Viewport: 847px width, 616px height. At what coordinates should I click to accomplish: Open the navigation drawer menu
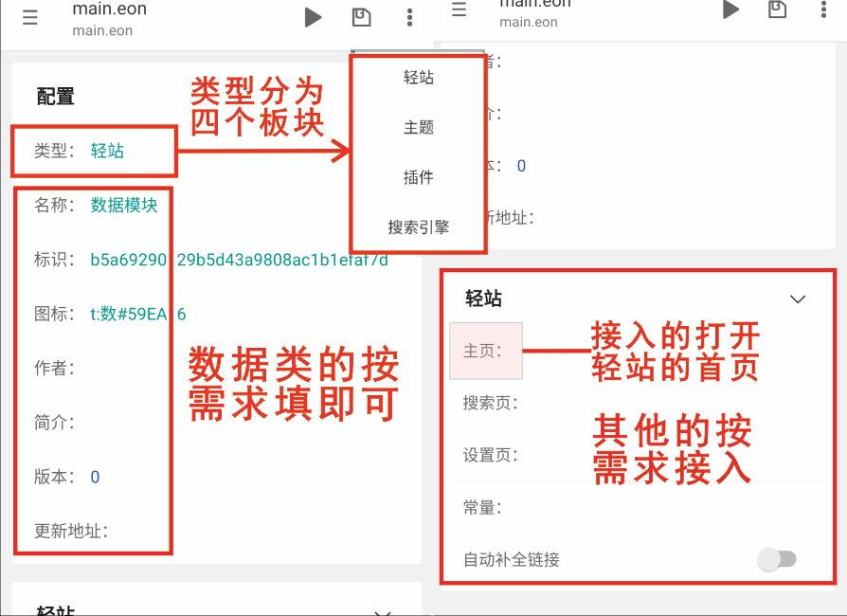tap(29, 17)
